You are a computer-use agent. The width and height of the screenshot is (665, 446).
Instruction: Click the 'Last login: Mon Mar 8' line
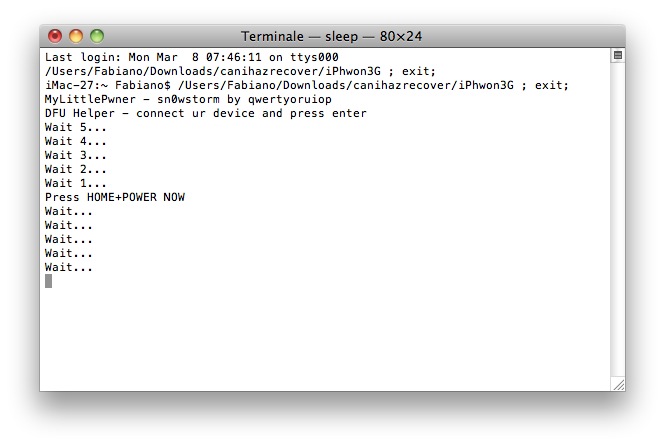click(192, 57)
